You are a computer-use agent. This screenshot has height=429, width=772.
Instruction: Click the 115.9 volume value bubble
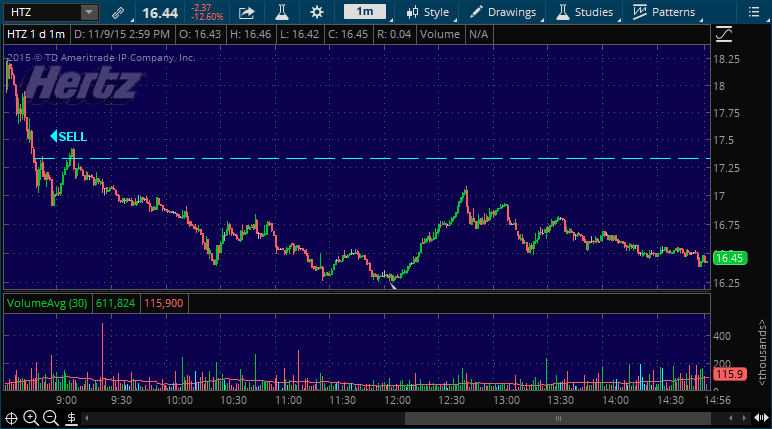coord(730,374)
